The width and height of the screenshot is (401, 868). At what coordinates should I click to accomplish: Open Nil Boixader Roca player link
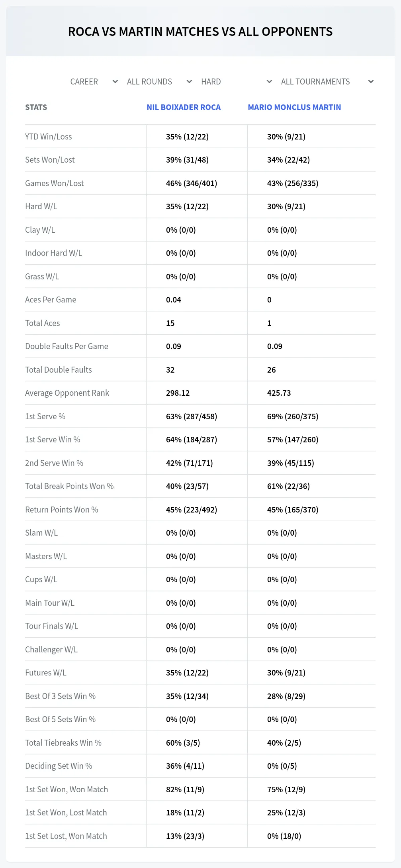click(184, 107)
